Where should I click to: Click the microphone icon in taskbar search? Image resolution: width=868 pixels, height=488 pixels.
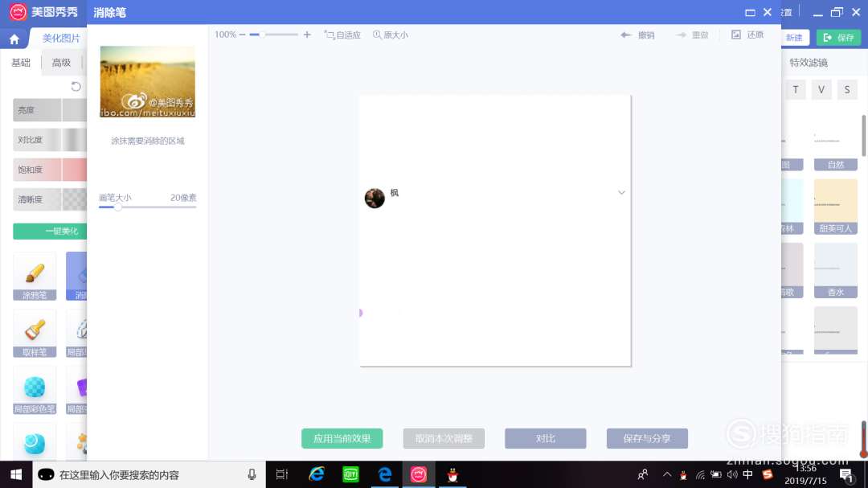pyautogui.click(x=252, y=474)
